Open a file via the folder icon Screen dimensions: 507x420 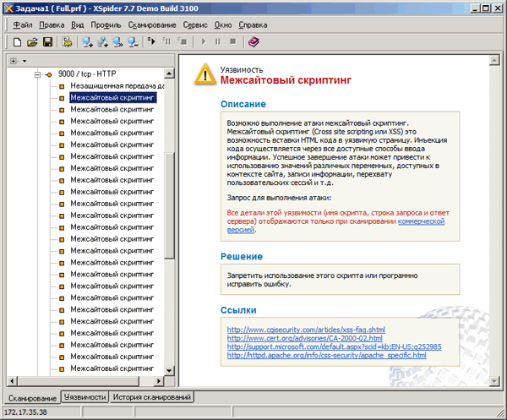coord(32,41)
